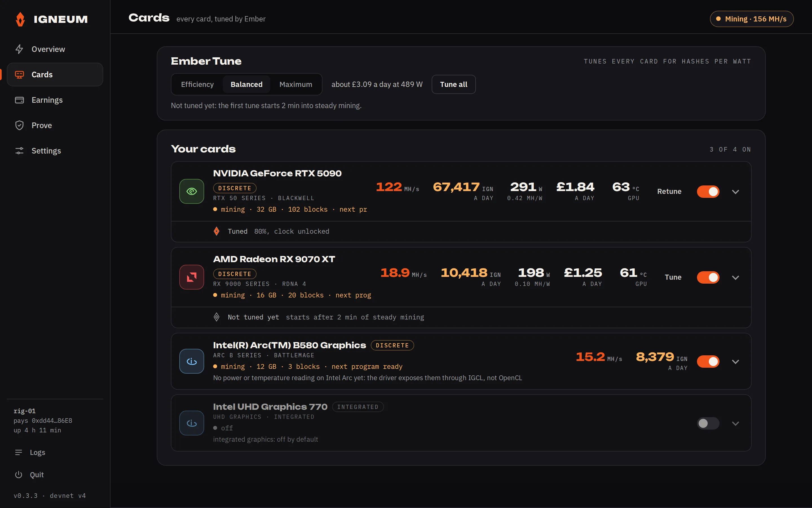Click the AMD Radeon RX 9070 XT logo
The image size is (812, 508).
coord(192,277)
